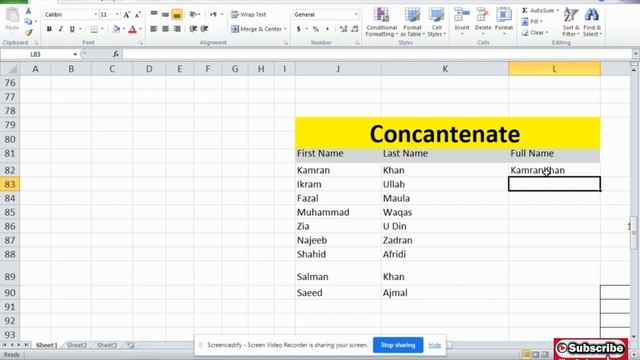
Task: Align text right
Action: [177, 29]
